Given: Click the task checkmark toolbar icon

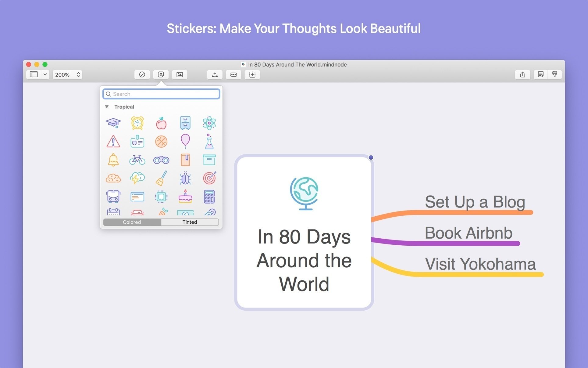Looking at the screenshot, I should (142, 74).
